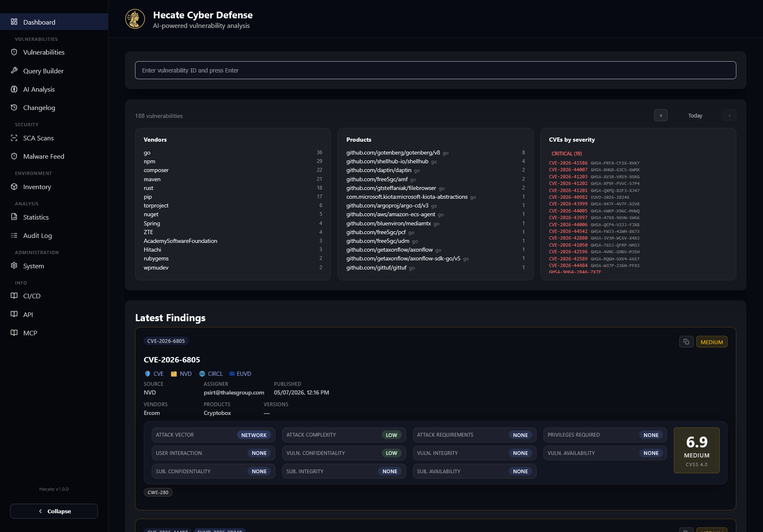Collapse the sidebar navigation

pyautogui.click(x=54, y=511)
